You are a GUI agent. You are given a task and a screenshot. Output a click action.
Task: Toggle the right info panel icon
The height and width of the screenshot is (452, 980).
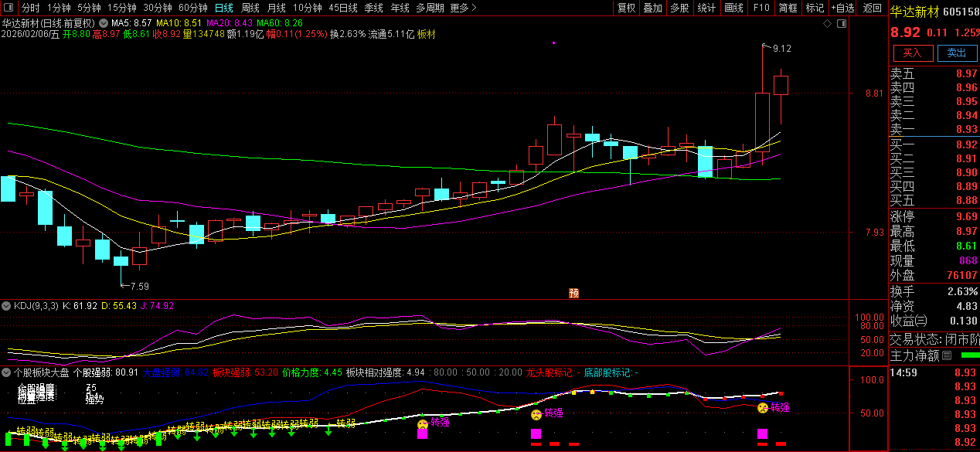(841, 23)
